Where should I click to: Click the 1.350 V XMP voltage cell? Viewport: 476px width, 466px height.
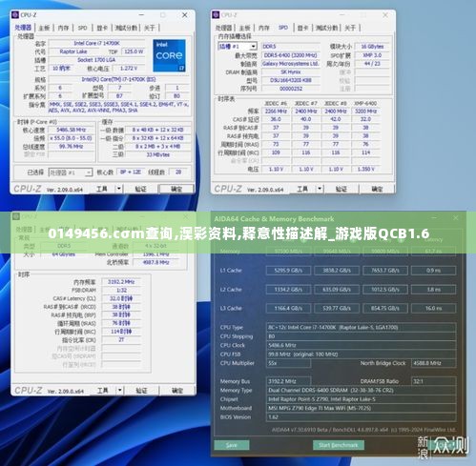365,170
